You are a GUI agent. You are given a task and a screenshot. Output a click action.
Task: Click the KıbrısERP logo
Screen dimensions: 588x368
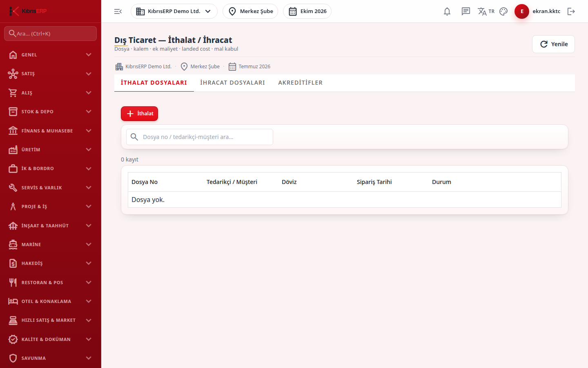(28, 11)
